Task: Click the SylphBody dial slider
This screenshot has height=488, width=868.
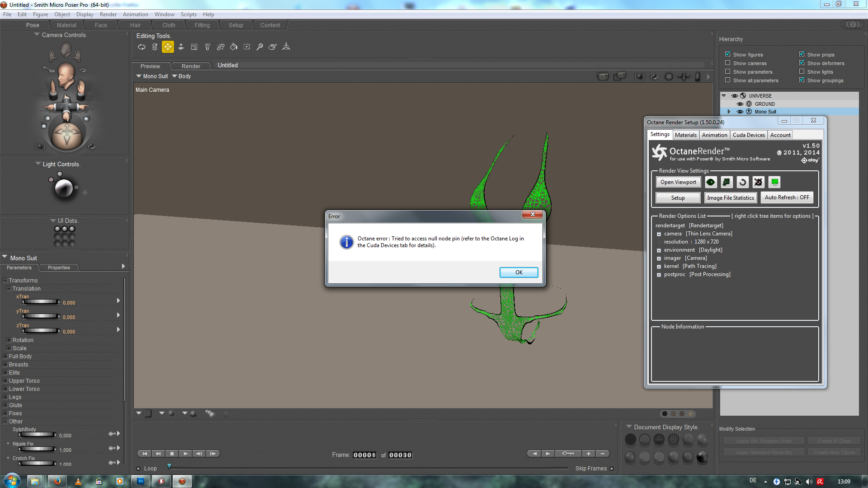Action: click(x=37, y=435)
